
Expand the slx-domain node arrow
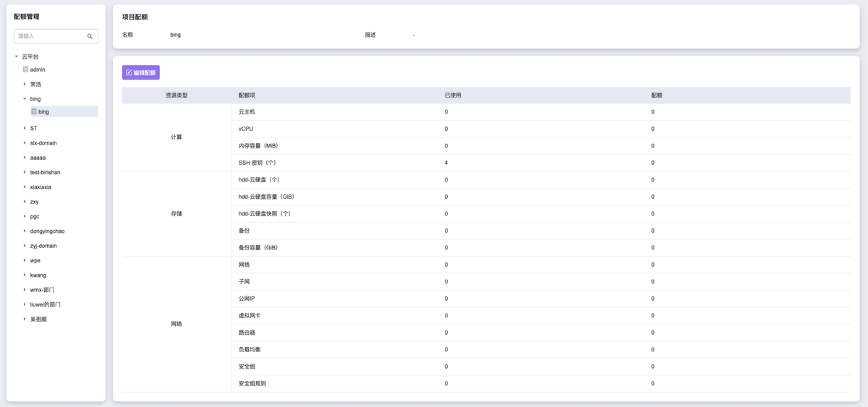[25, 143]
